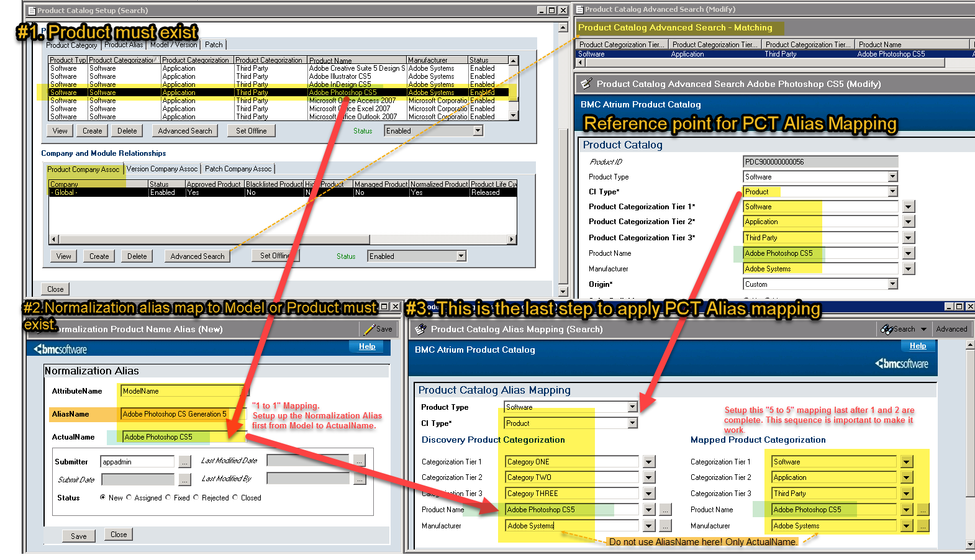Click the Product Catalog Setup window document icon
Image resolution: width=975 pixels, height=560 pixels.
[32, 11]
